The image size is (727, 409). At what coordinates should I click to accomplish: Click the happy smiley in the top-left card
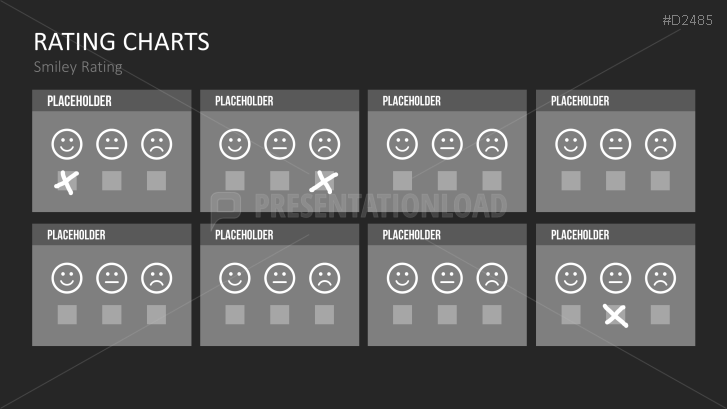coord(67,144)
